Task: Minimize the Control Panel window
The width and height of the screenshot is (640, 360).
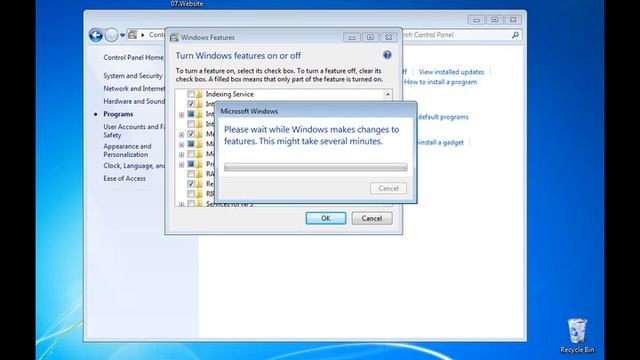Action: tap(476, 20)
